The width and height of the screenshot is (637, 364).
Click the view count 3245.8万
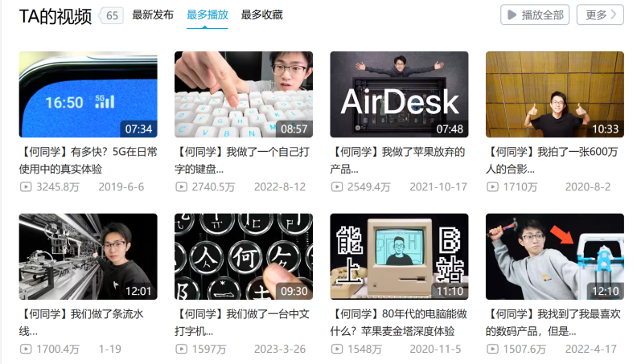[58, 187]
